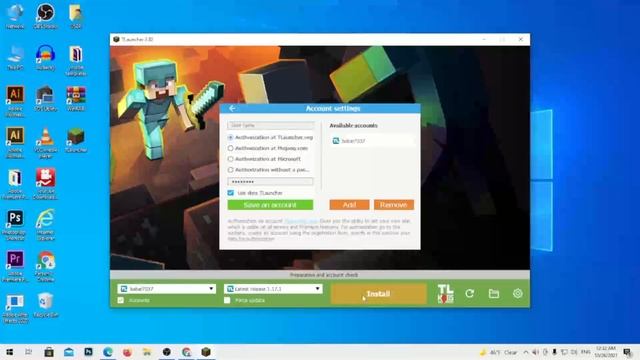Select the Recycle Bin desktop icon
The width and height of the screenshot is (640, 360).
pos(45,306)
